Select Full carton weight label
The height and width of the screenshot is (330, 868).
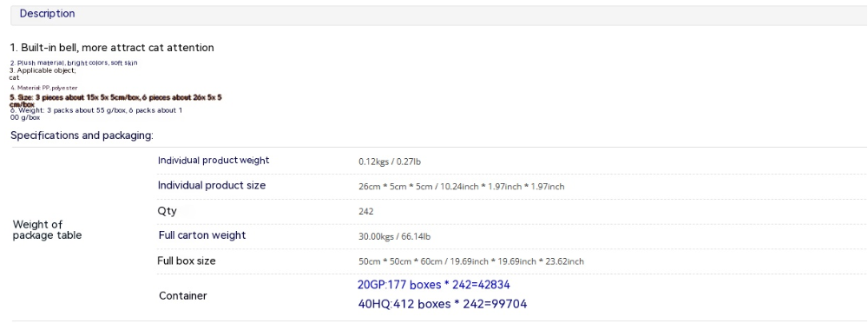click(x=202, y=235)
